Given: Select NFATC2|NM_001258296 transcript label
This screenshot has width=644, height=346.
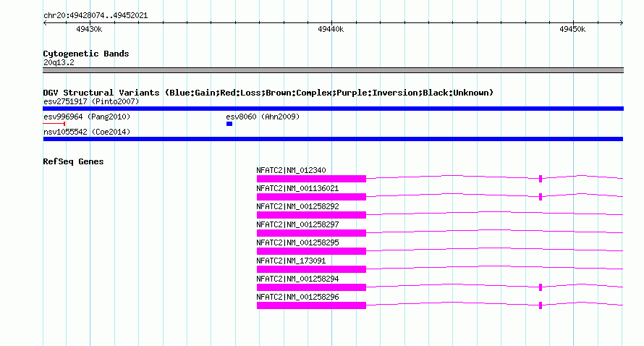Looking at the screenshot, I should coord(297,297).
